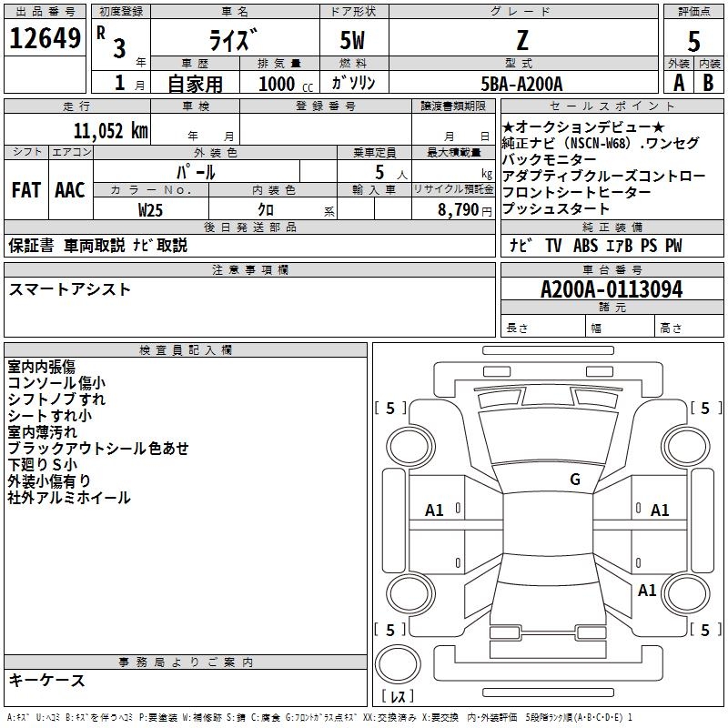Screen dimensions: 728x728
Task: Select the inspector note 社外アルミホイール
Action: (x=69, y=498)
